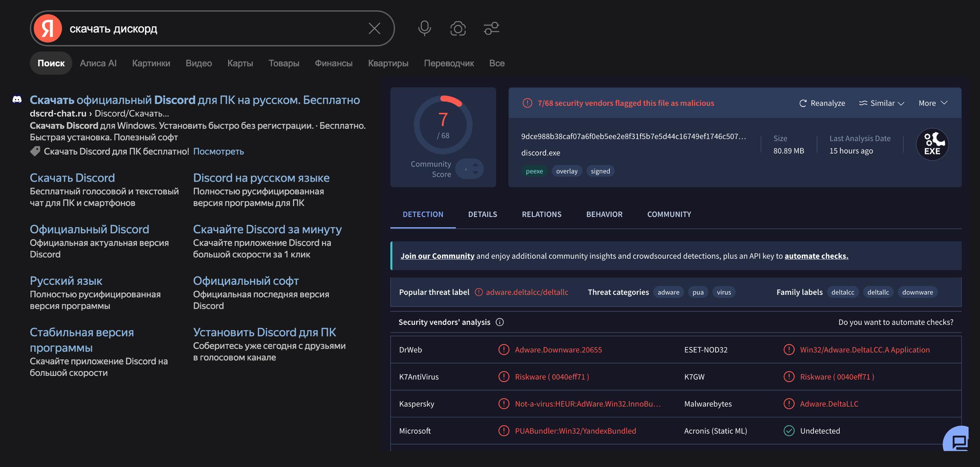This screenshot has height=467, width=980.
Task: Click the automate checks link
Action: tap(816, 256)
